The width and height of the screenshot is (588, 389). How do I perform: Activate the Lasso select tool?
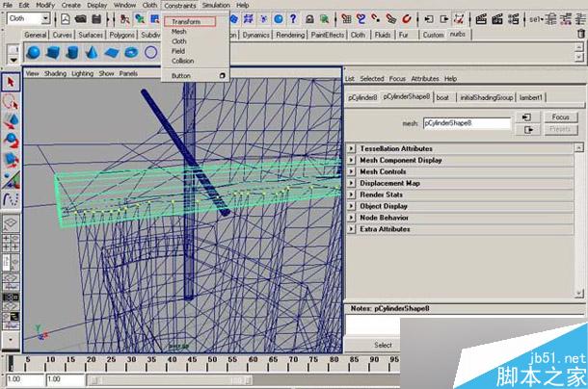click(11, 101)
